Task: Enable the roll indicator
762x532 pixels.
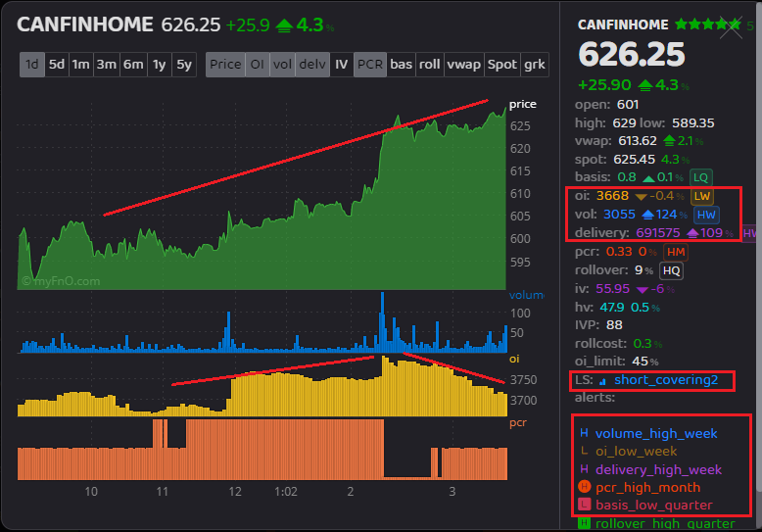Action: [430, 65]
